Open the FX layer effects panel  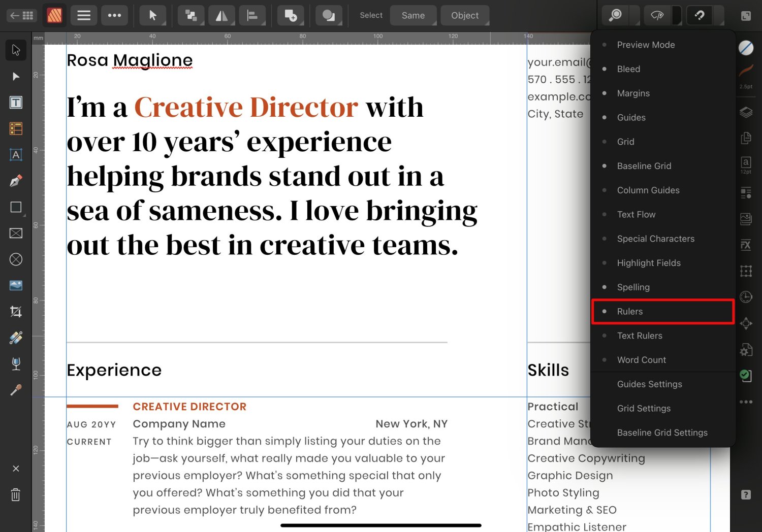[x=746, y=245]
